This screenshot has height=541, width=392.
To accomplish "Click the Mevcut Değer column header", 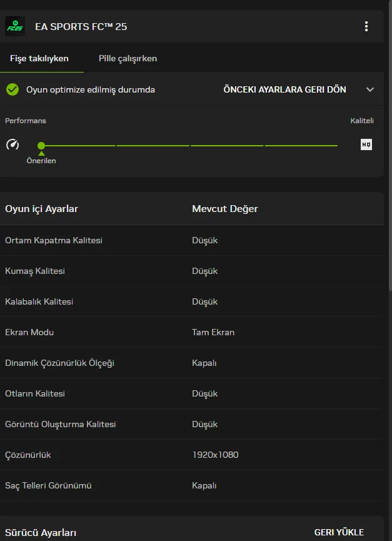I will pos(225,209).
